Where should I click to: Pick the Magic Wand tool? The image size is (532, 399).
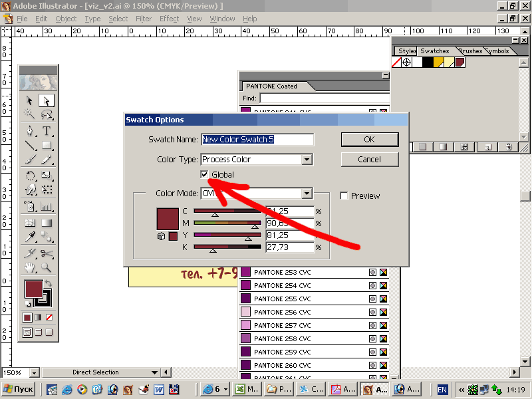pos(29,114)
